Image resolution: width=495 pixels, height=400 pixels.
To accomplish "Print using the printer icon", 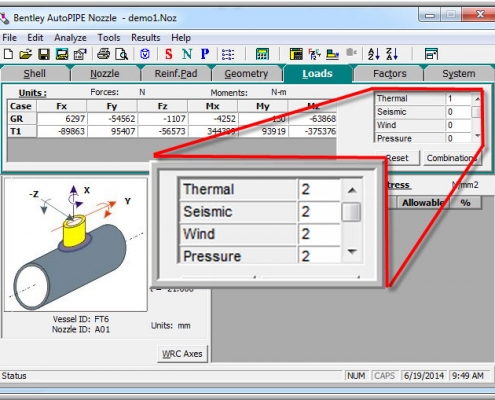I will click(x=103, y=54).
